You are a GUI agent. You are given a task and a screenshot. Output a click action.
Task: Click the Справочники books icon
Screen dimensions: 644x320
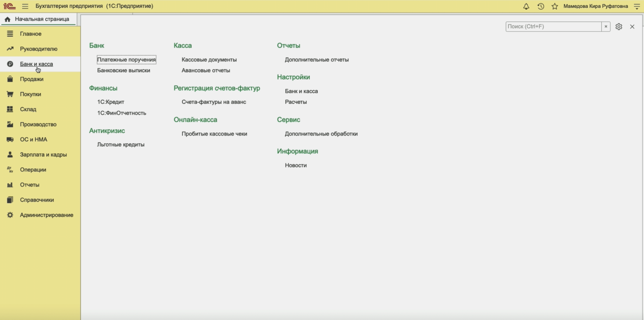coord(10,200)
